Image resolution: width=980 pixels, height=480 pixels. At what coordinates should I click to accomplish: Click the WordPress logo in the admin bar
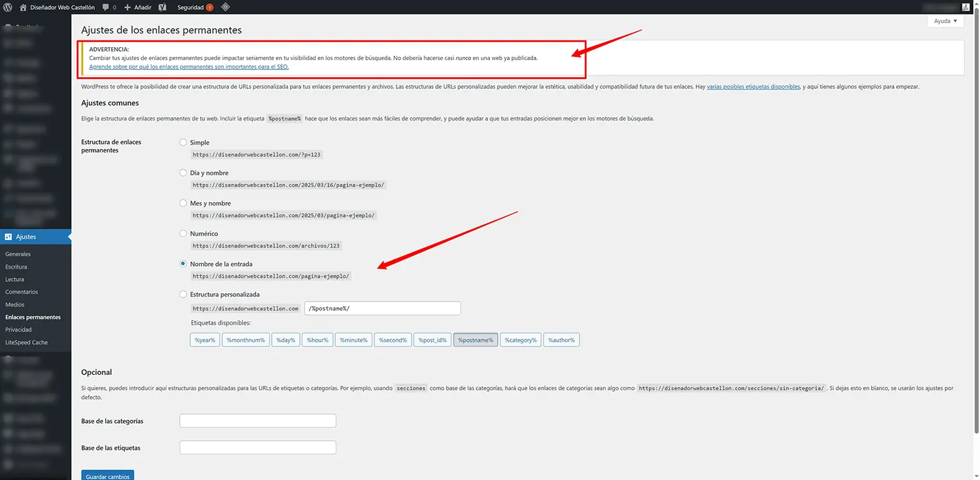pos(7,7)
